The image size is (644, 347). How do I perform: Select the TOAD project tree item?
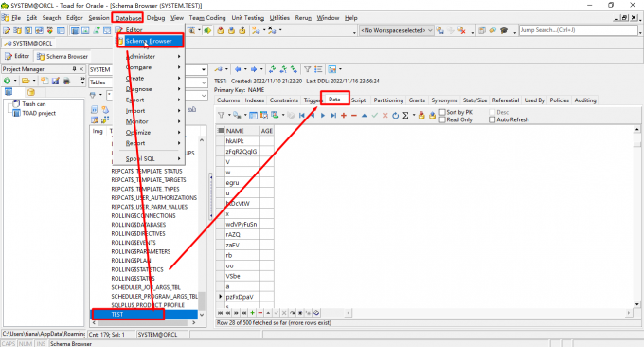coord(39,113)
